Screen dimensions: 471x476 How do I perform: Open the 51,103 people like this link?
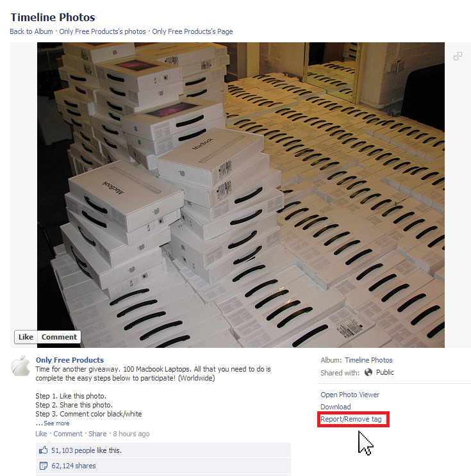point(87,450)
